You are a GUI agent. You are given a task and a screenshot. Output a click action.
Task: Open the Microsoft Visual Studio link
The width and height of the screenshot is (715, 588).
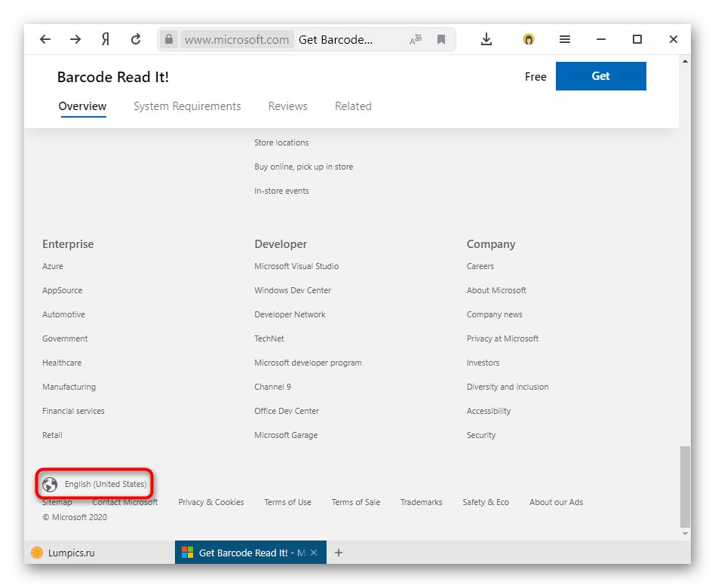[296, 266]
